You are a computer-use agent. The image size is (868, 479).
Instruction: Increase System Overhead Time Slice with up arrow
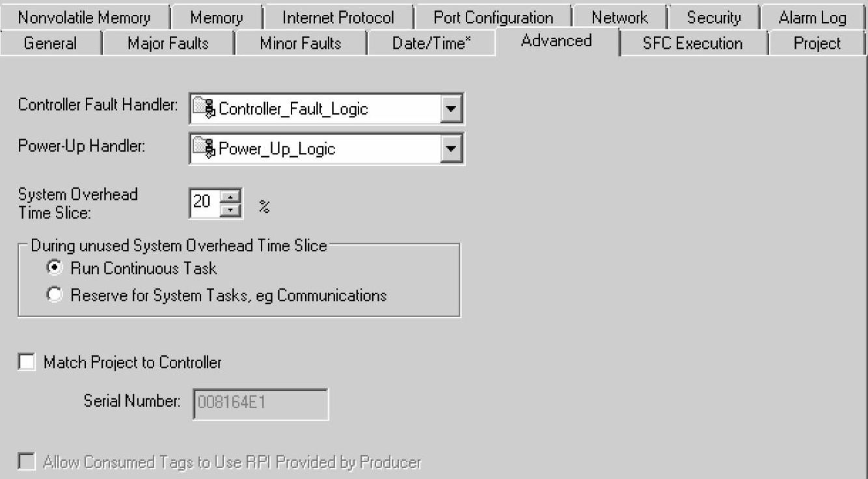(229, 197)
